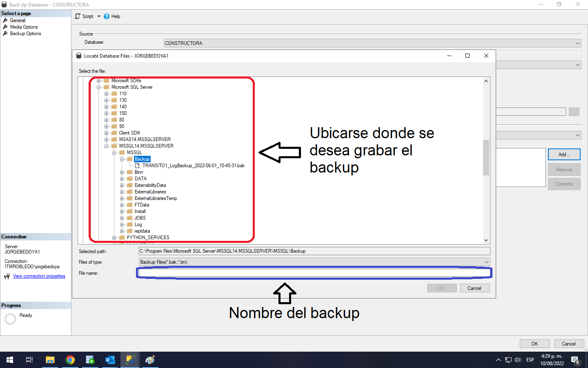The image size is (588, 368).
Task: Show hidden system tray icons
Action: (498, 360)
